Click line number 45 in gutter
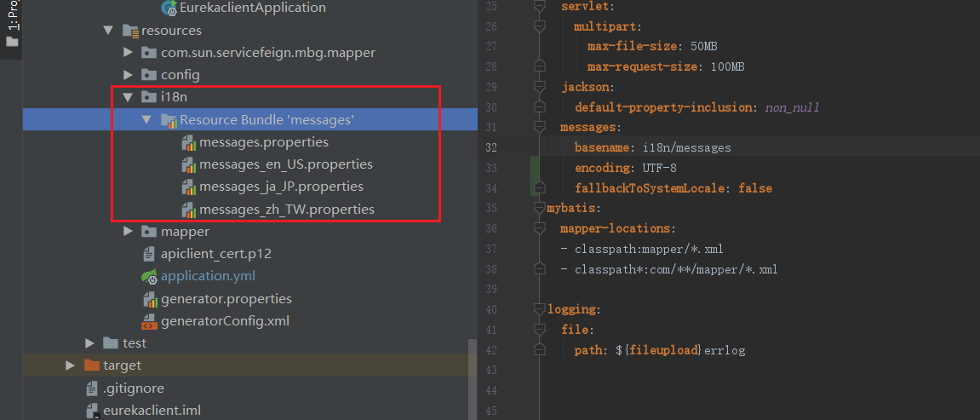This screenshot has width=980, height=420. [490, 411]
